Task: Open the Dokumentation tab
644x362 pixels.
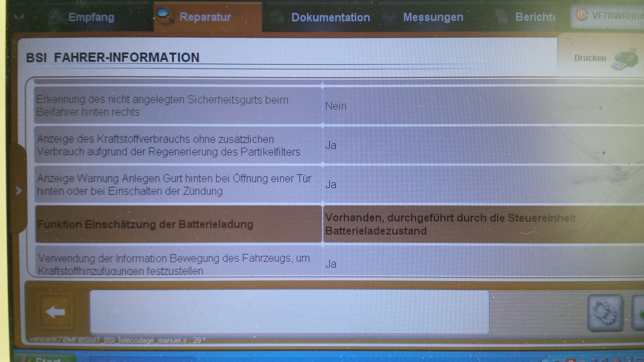Action: (330, 17)
